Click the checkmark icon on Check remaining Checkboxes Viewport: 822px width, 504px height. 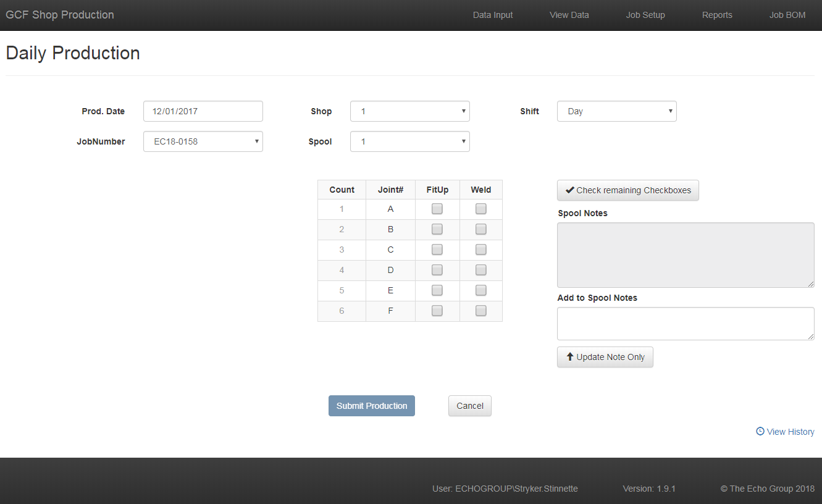570,190
